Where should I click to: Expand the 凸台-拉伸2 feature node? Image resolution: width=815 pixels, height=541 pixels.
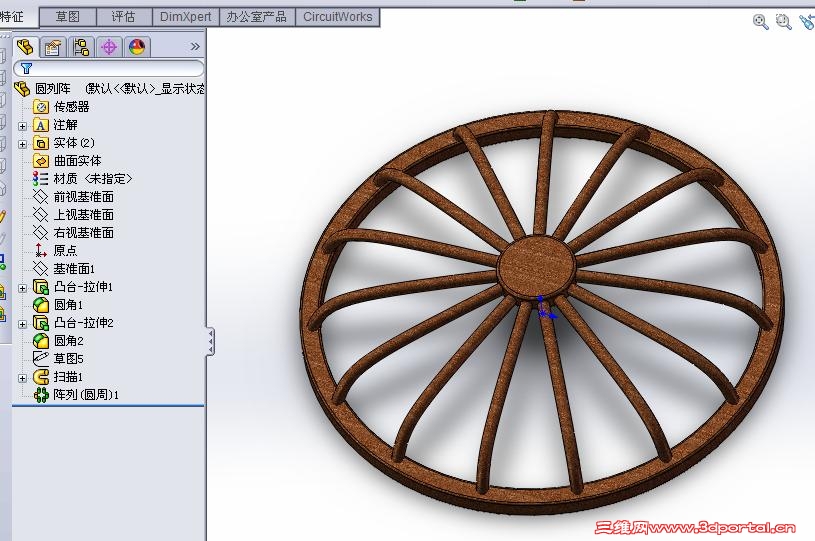22,324
